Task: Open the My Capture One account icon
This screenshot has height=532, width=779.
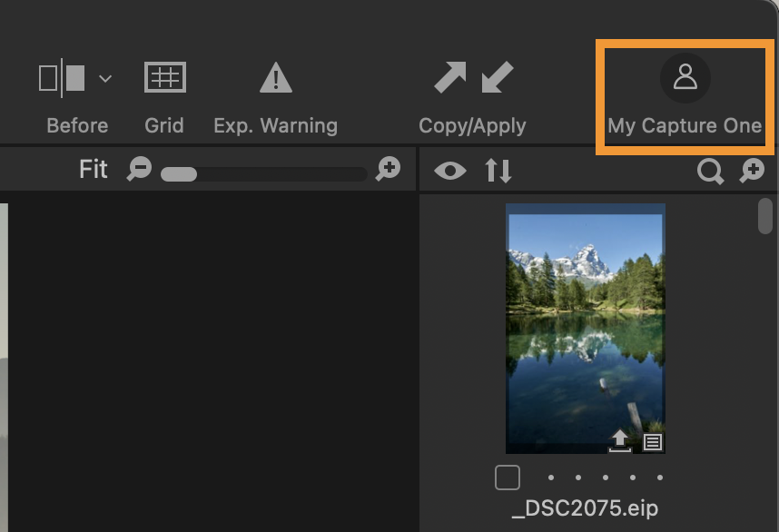Action: 685,77
